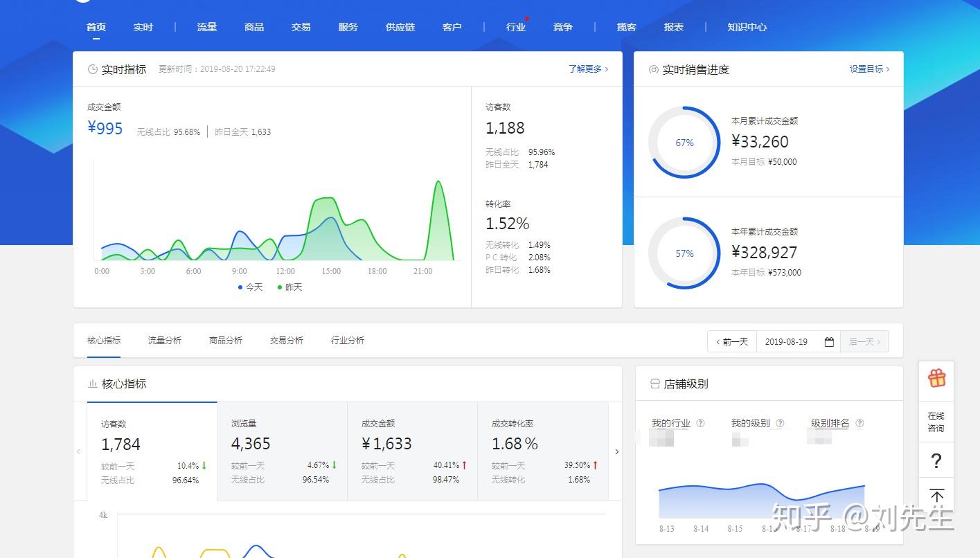The width and height of the screenshot is (980, 558).
Task: Click the gift icon in side toolbar
Action: [936, 378]
